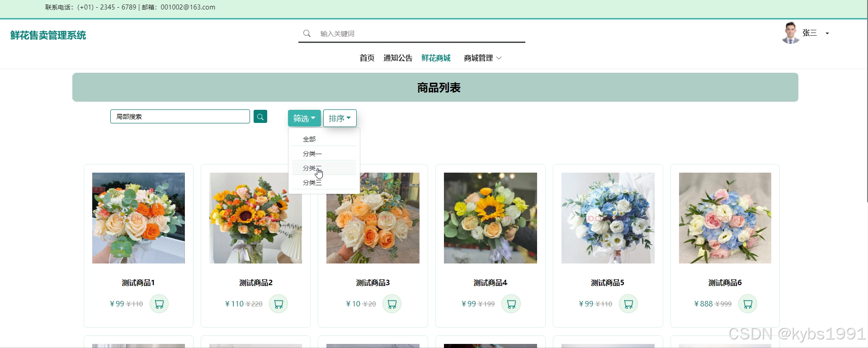This screenshot has height=348, width=868.
Task: Add 测试商品5 to cart
Action: 628,304
